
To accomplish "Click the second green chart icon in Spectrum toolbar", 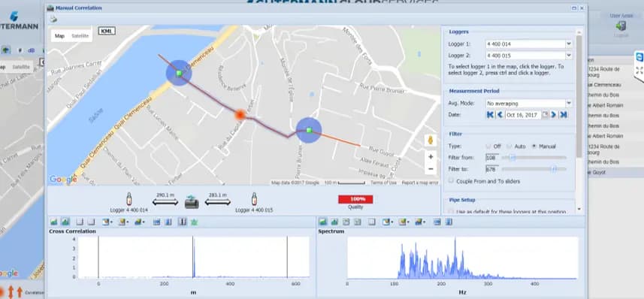I will tap(334, 222).
